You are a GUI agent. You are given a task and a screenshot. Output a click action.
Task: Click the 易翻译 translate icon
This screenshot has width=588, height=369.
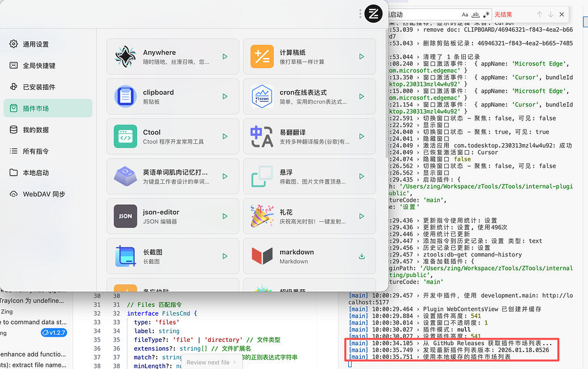coord(262,136)
